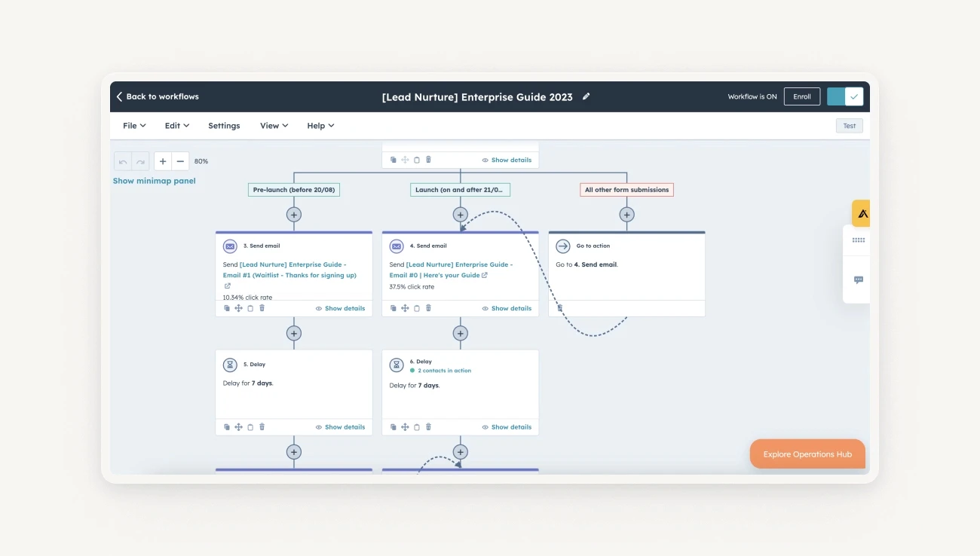Clone the 5. Delay action
Image resolution: width=980 pixels, height=556 pixels.
(x=227, y=427)
